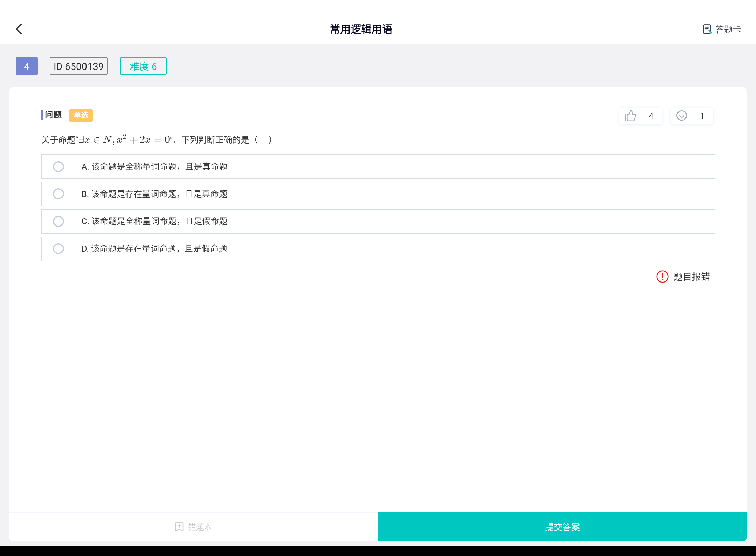
Task: Click option text 该命题是存在量词命题，且是真命题
Action: click(159, 194)
